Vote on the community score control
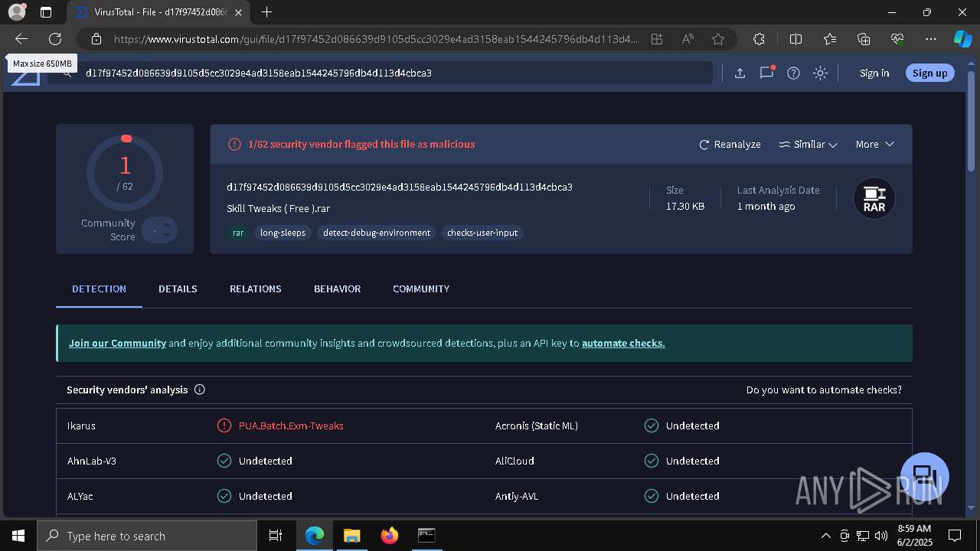Viewport: 980px width, 551px height. (159, 230)
